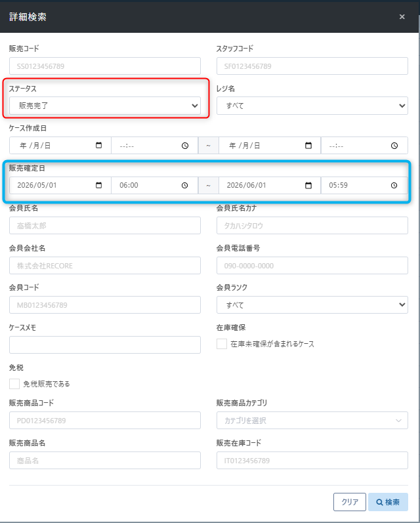Select the ケースメモ text field
This screenshot has height=523, width=420.
click(105, 345)
